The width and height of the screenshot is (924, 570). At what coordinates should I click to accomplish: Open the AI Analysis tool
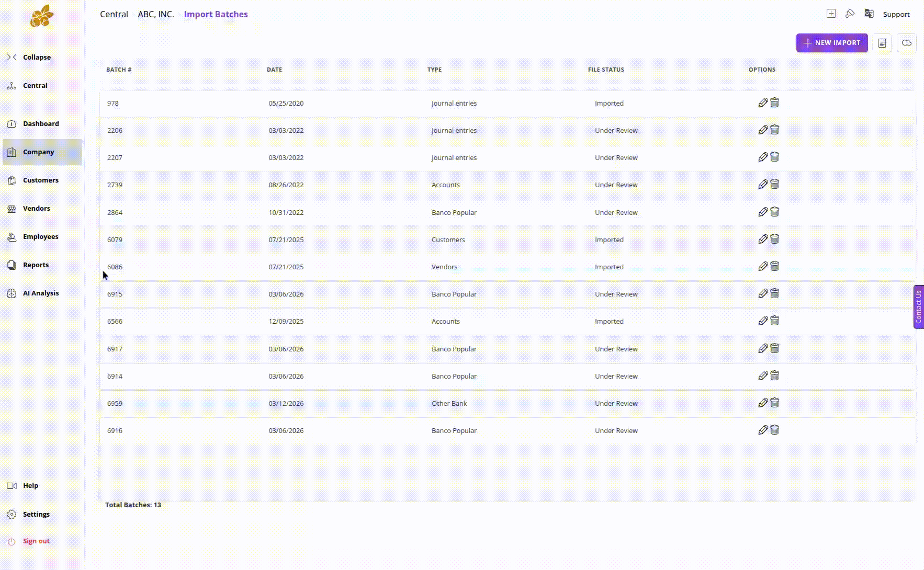pyautogui.click(x=40, y=293)
